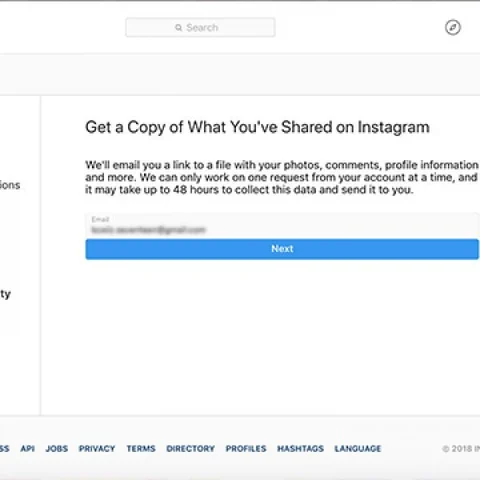Open the JOBS footer link
This screenshot has height=480, width=480.
(57, 449)
